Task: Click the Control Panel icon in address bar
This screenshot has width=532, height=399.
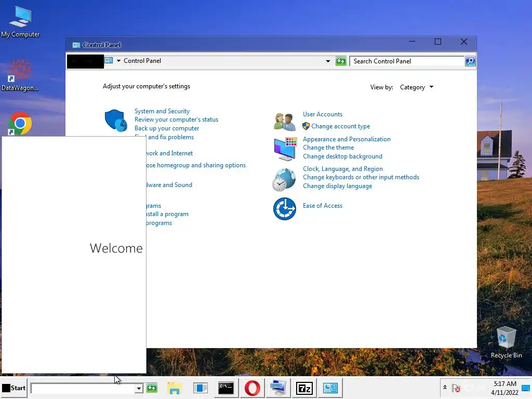Action: (x=109, y=60)
